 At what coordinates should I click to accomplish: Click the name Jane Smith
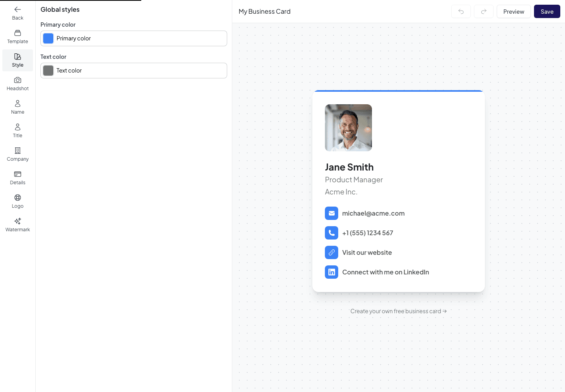point(349,167)
